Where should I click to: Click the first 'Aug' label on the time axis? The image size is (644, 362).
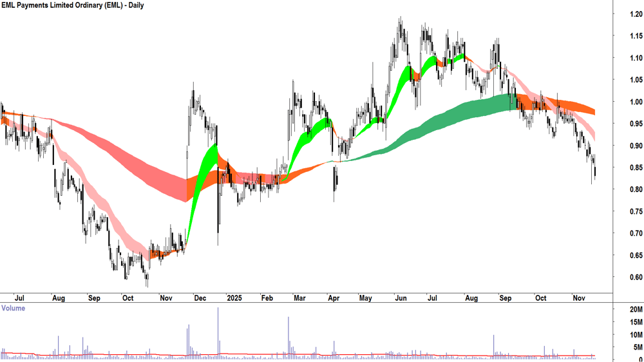[x=59, y=298]
